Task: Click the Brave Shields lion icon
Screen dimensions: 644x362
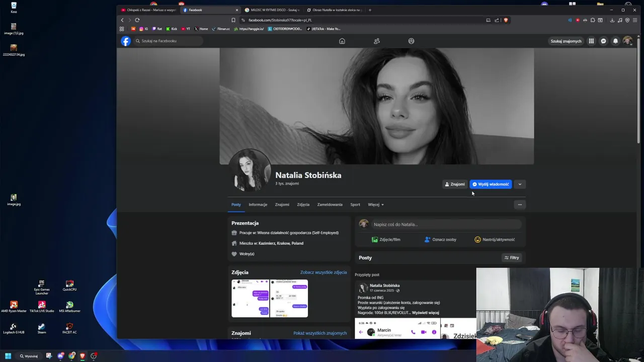Action: click(506, 20)
